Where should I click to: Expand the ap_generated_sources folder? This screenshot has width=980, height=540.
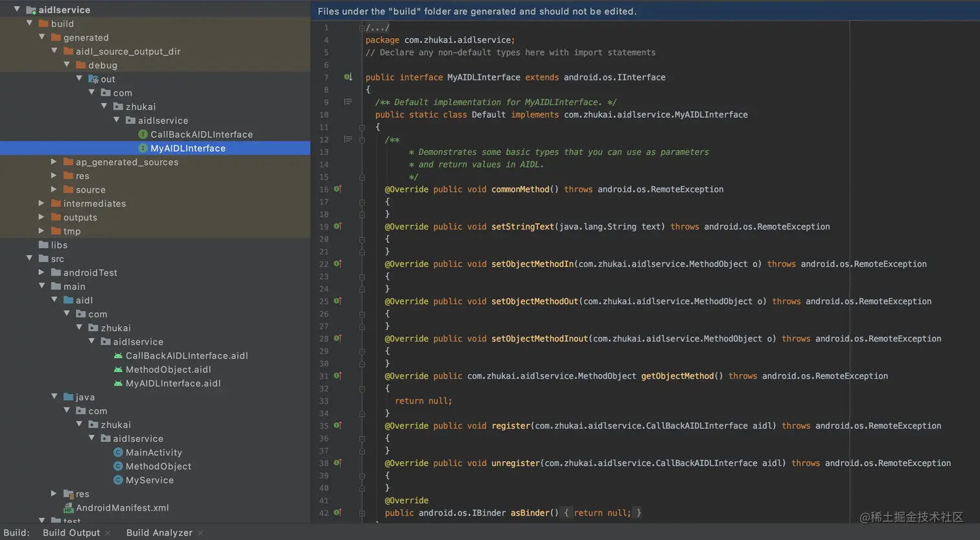pos(54,161)
